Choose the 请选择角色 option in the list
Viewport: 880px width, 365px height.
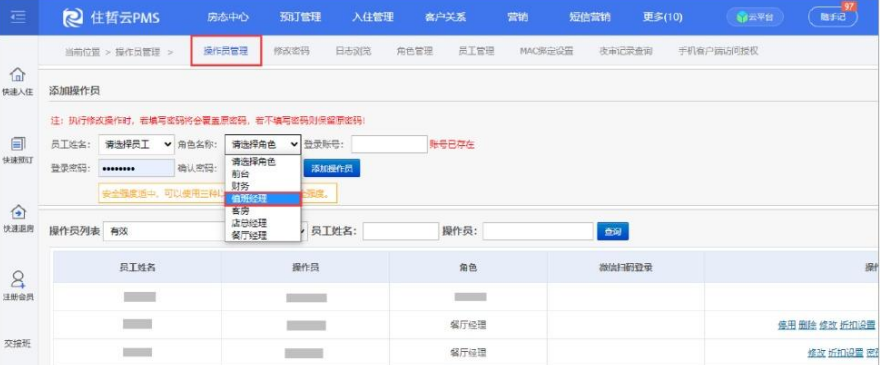coord(263,162)
